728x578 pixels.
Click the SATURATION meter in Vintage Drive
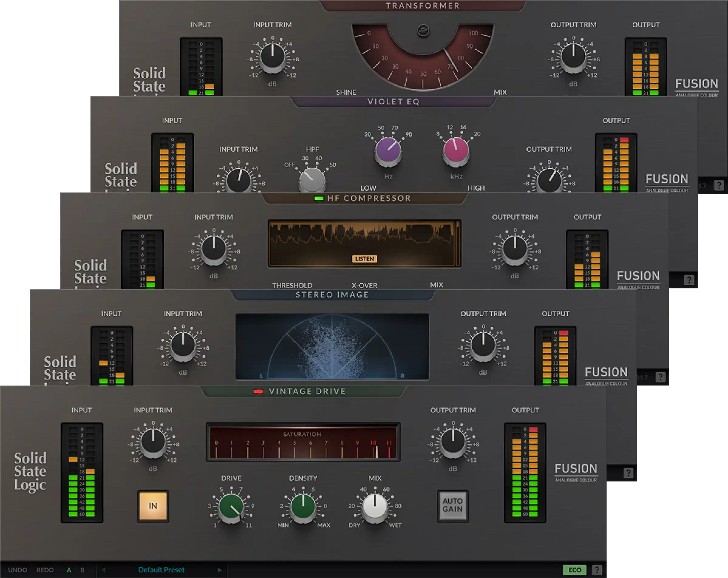[303, 442]
